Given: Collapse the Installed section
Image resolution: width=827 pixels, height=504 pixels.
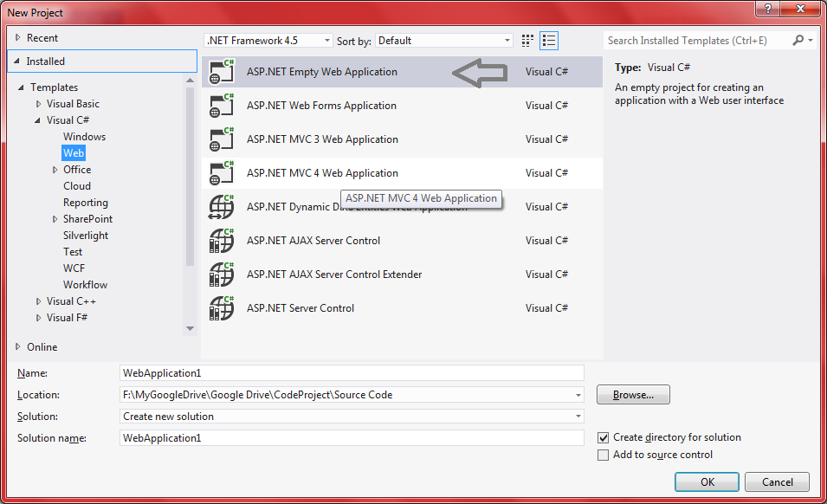Looking at the screenshot, I should [x=16, y=61].
